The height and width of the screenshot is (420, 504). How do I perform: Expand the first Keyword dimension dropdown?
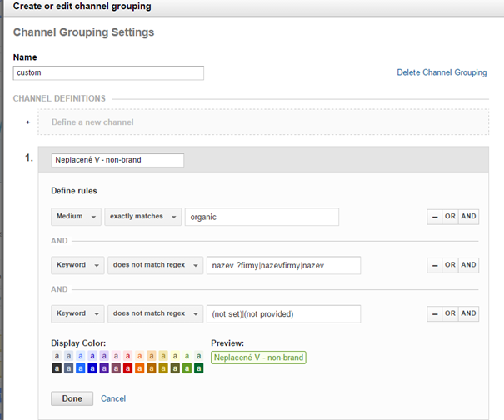click(76, 265)
